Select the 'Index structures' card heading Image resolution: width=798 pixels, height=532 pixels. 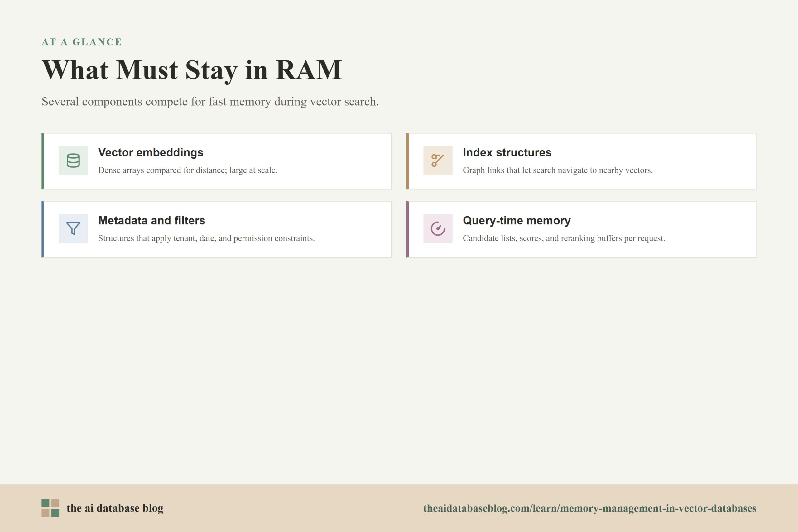click(x=507, y=153)
